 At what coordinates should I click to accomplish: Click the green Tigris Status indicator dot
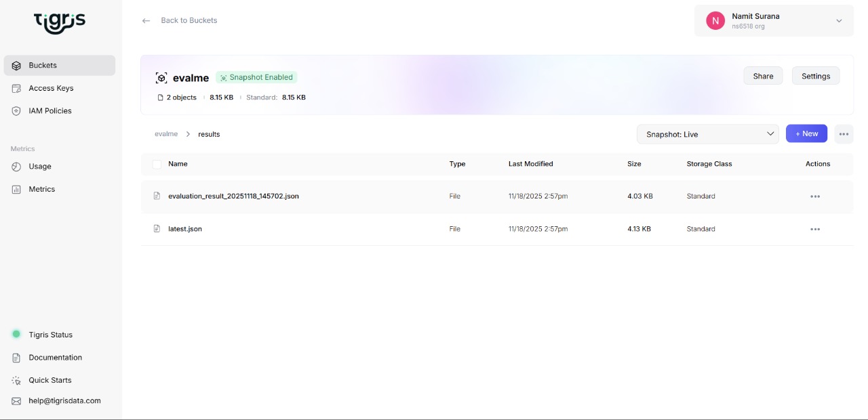click(17, 334)
